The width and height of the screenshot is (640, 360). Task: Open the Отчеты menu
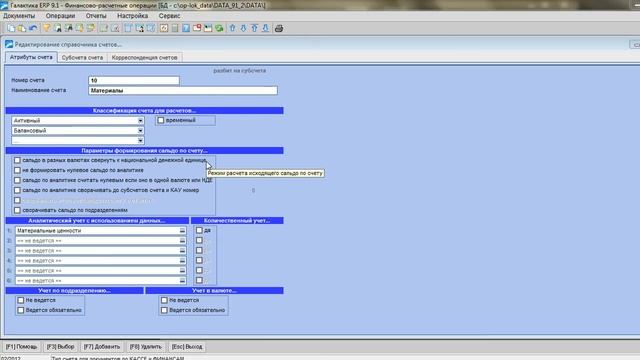tap(96, 16)
